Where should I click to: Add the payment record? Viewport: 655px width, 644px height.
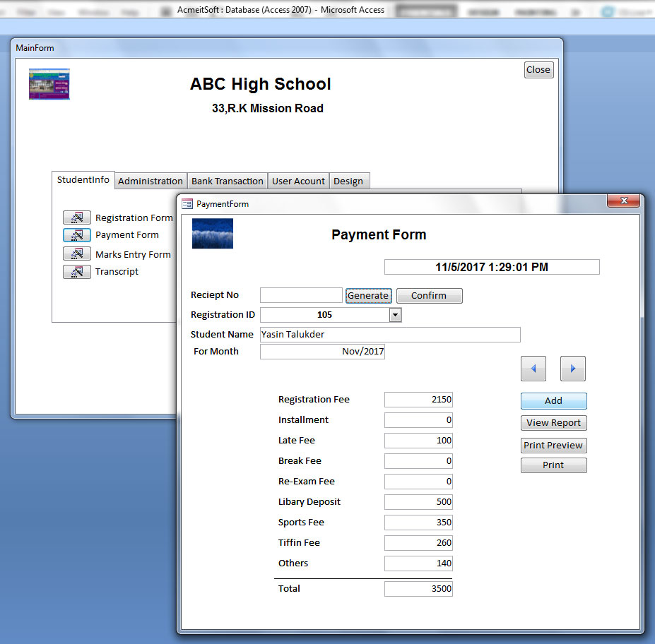click(x=553, y=400)
